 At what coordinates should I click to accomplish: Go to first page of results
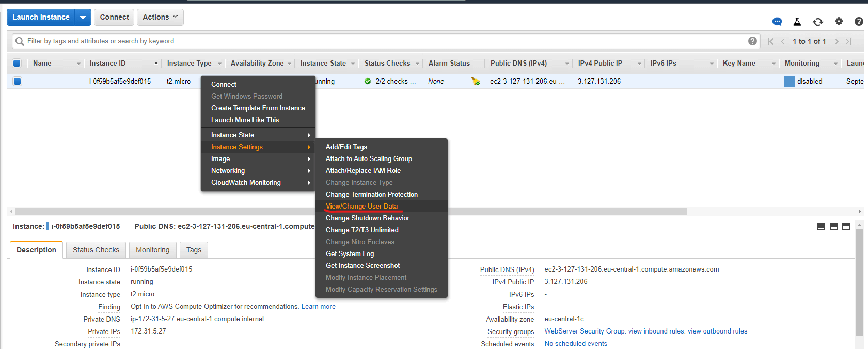770,41
